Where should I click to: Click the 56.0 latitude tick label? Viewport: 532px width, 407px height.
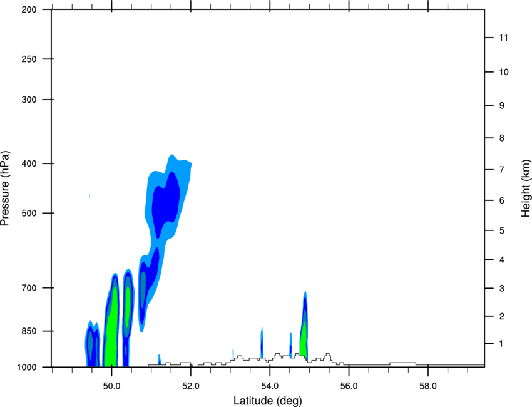pos(349,386)
